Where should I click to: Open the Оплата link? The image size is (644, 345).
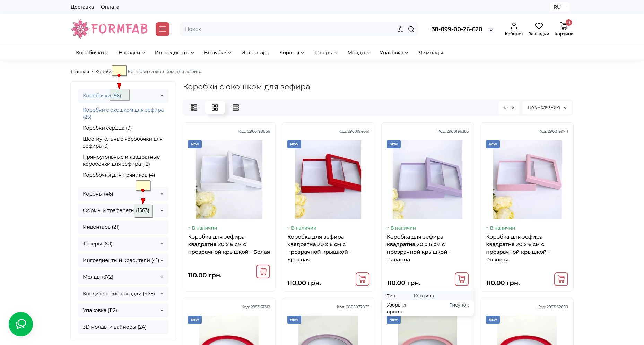point(110,7)
